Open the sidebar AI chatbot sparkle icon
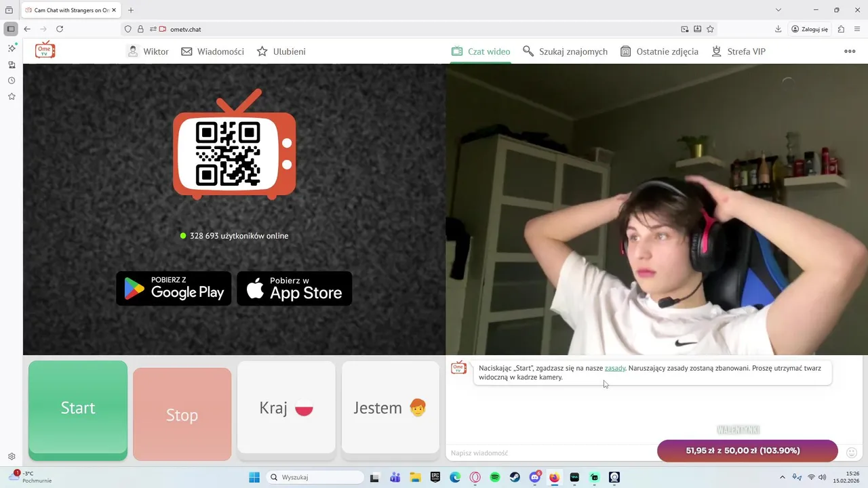The width and height of the screenshot is (868, 488). (x=12, y=48)
